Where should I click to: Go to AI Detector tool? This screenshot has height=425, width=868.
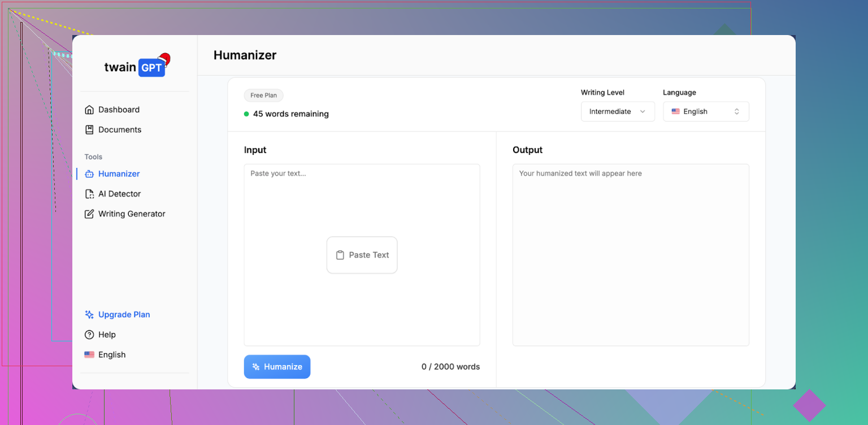[119, 194]
